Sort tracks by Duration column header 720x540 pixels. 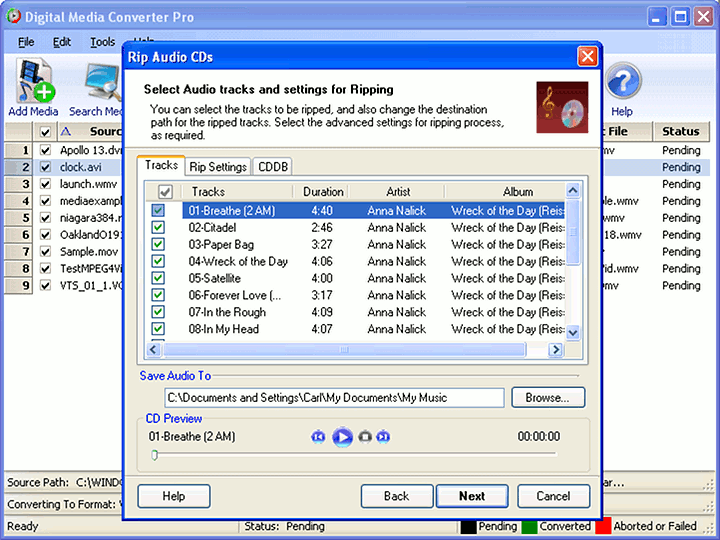point(323,192)
